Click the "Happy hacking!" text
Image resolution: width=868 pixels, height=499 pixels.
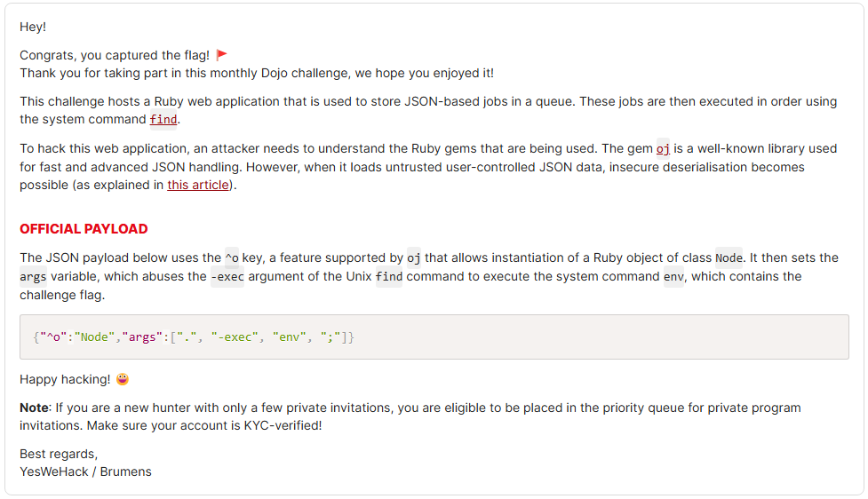[x=65, y=379]
